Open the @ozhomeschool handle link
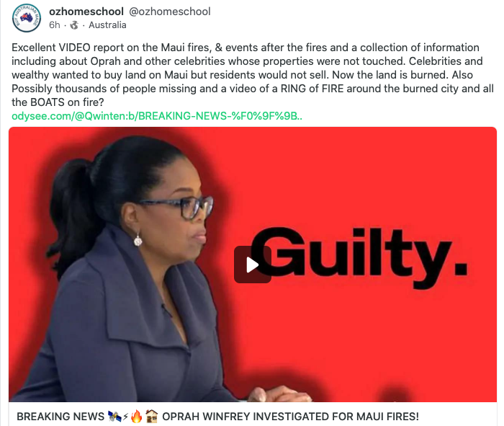 coord(170,12)
